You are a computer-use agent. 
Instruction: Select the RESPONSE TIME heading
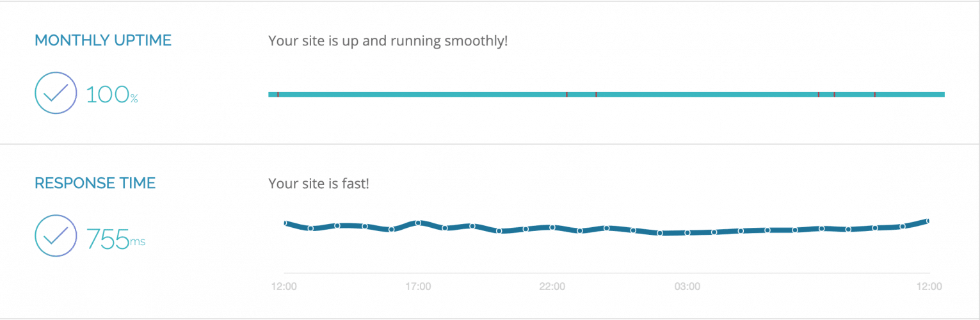(95, 183)
